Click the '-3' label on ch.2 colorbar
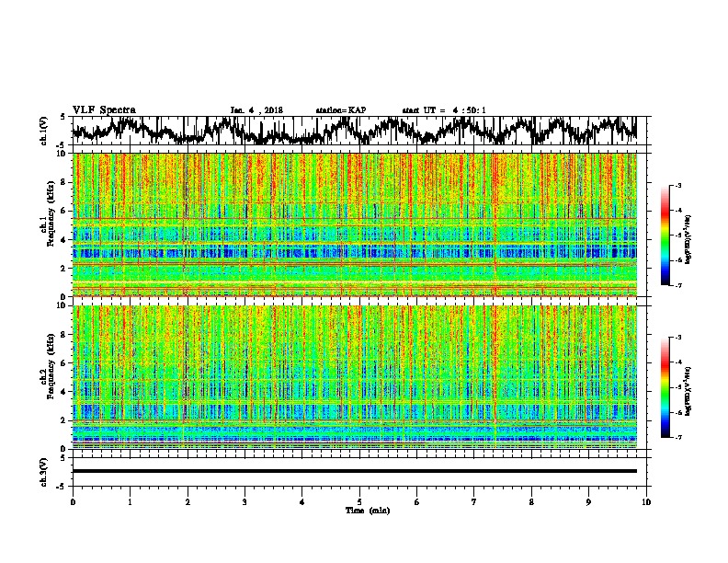The width and height of the screenshot is (728, 563). click(678, 338)
